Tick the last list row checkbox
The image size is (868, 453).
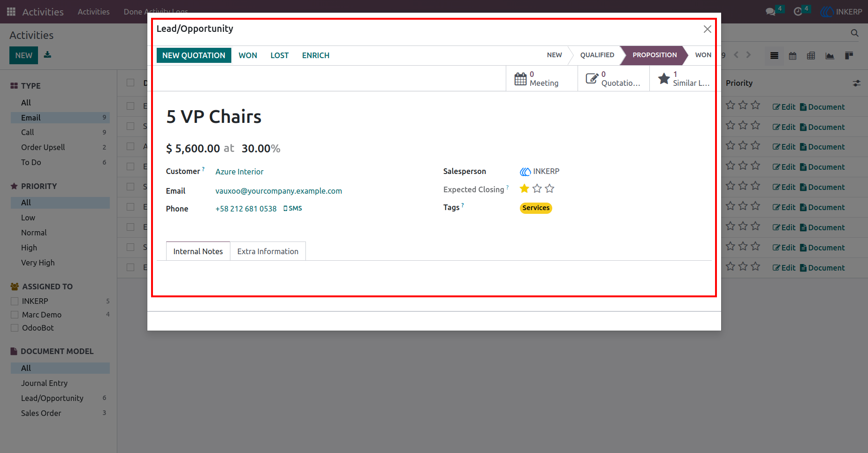(130, 267)
